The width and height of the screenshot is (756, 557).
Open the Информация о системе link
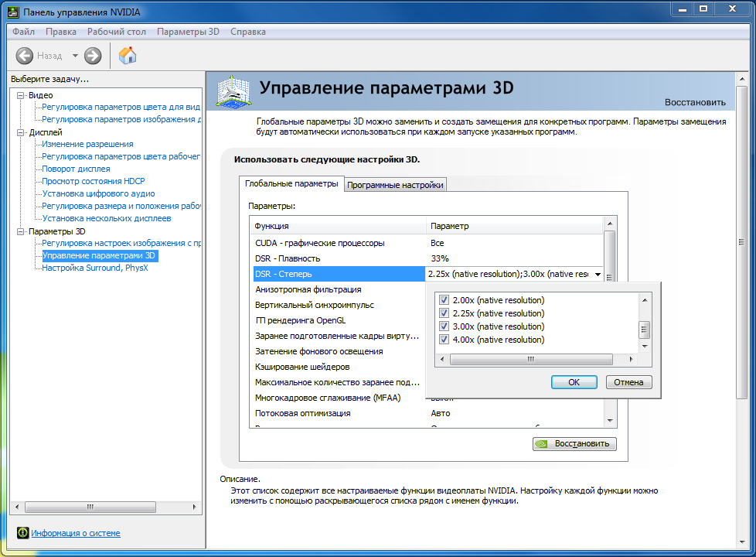point(76,533)
